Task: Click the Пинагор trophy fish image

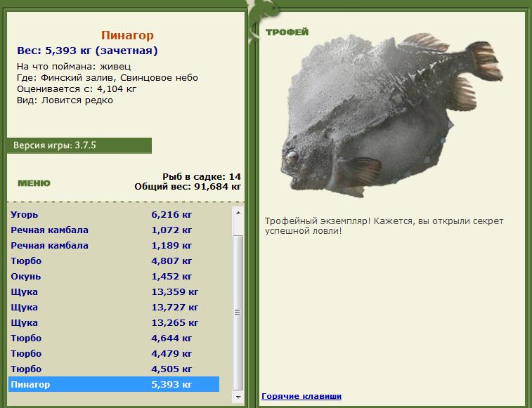Action: [x=392, y=115]
